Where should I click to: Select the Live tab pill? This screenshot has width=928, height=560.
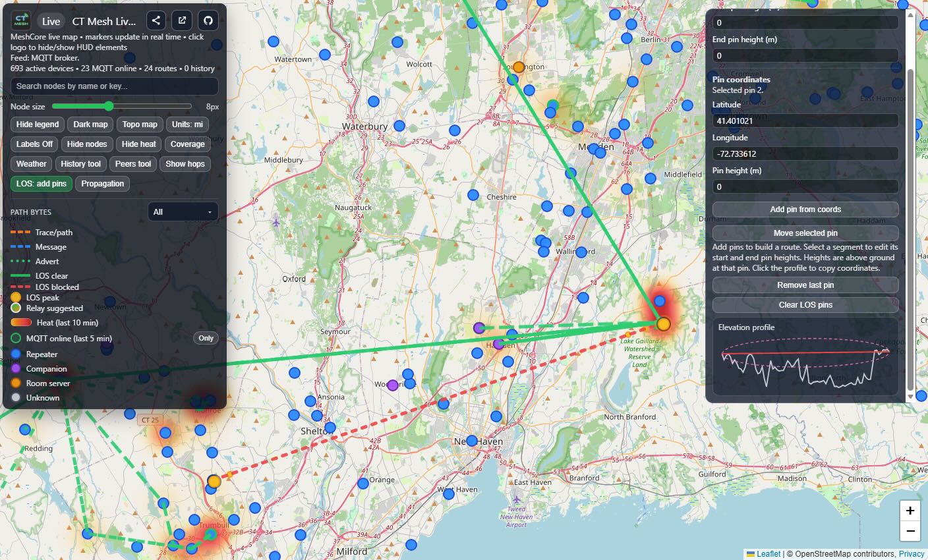pyautogui.click(x=51, y=21)
